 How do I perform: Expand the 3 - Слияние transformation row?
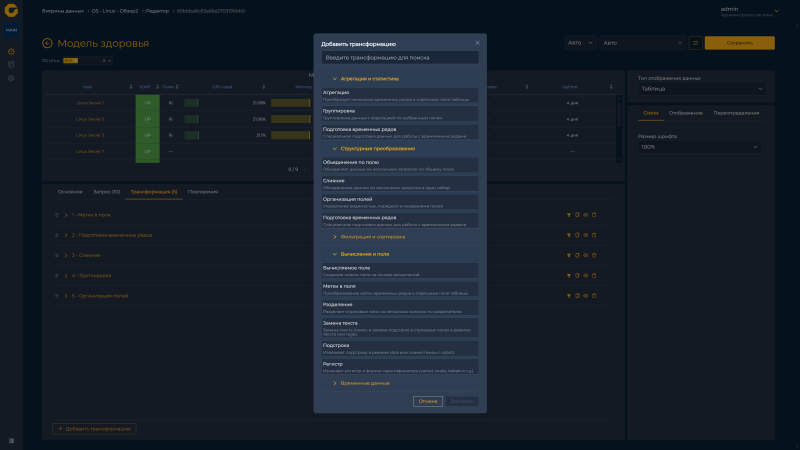click(66, 255)
